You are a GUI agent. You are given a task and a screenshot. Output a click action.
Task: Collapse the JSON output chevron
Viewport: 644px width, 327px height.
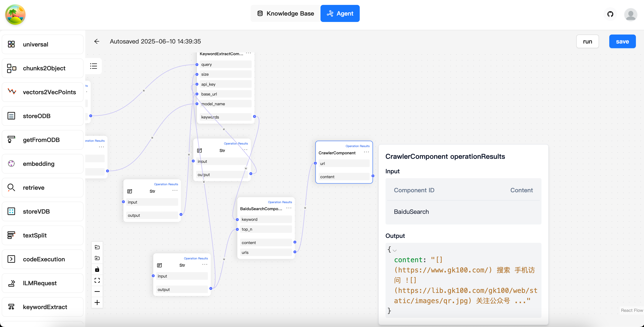pyautogui.click(x=395, y=250)
